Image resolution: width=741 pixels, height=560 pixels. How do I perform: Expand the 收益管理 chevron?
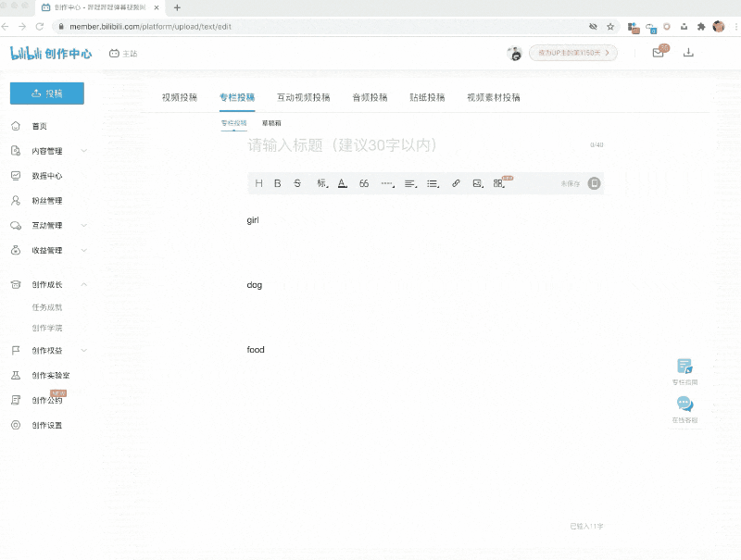pos(83,250)
